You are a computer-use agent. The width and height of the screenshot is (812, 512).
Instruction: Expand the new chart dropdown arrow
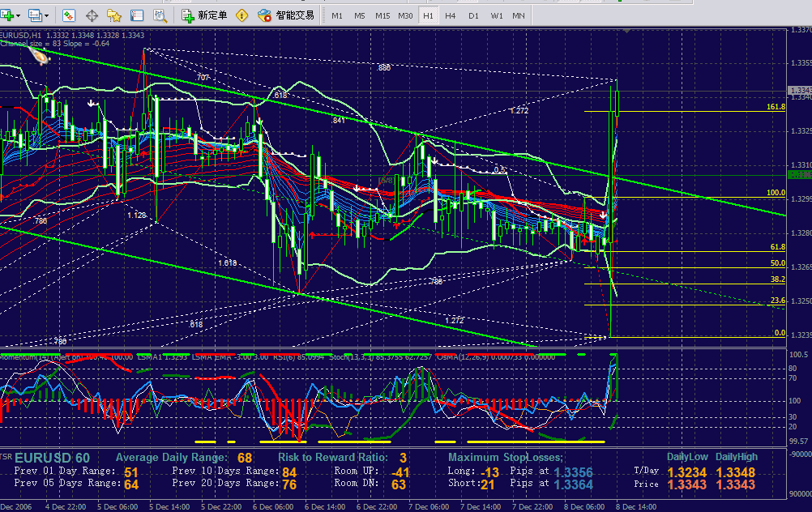click(19, 15)
